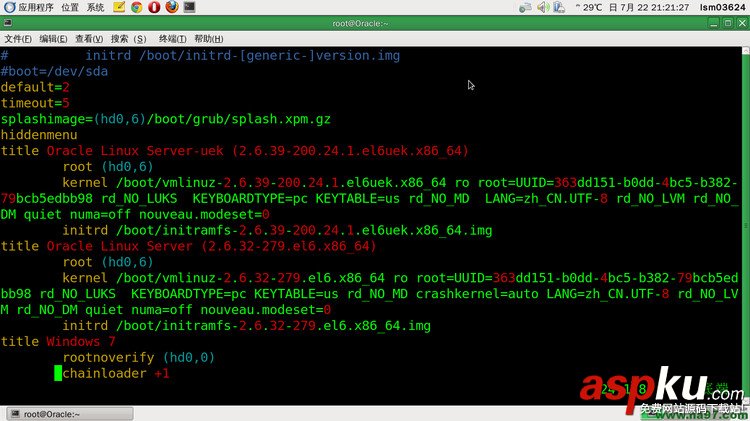This screenshot has height=421, width=750.
Task: Click the '#boot=/dev/sda' comment line
Action: pyautogui.click(x=54, y=71)
